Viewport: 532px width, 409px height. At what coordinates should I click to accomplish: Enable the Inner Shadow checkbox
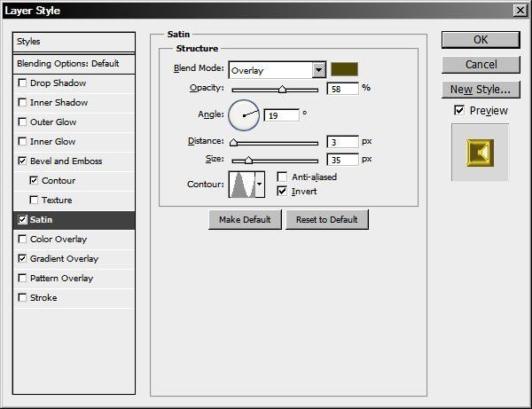click(x=22, y=102)
